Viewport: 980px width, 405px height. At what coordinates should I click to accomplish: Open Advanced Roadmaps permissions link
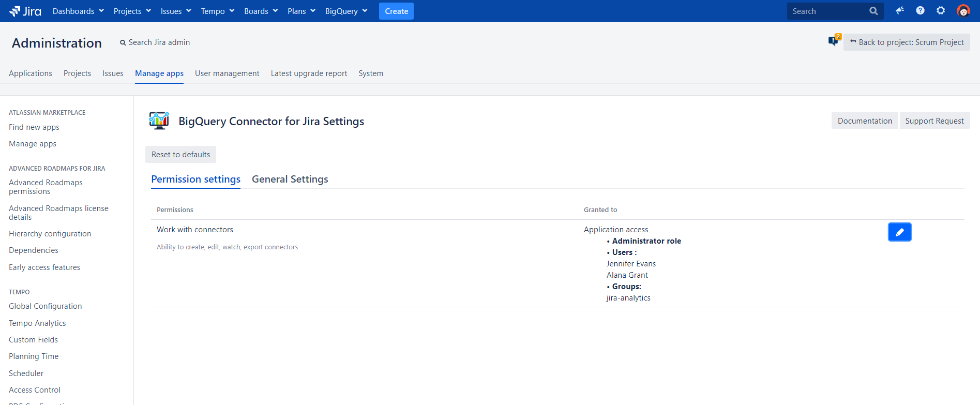[x=46, y=187]
